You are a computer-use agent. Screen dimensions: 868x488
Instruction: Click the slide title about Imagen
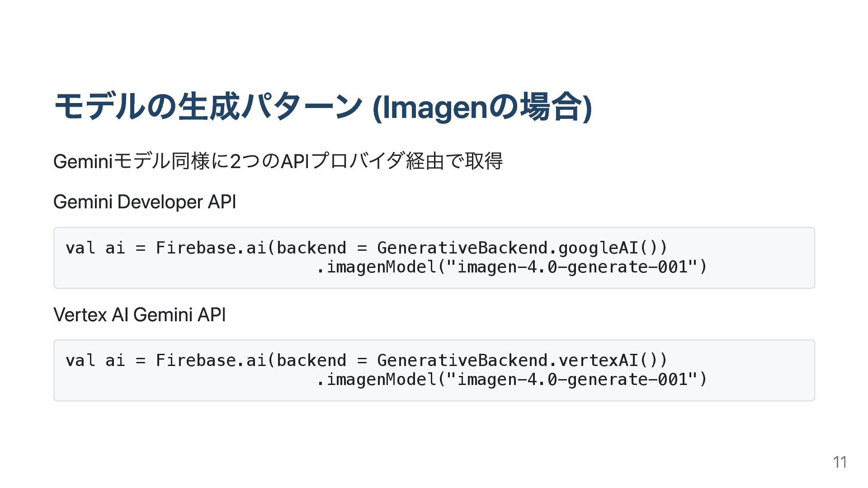coord(323,107)
